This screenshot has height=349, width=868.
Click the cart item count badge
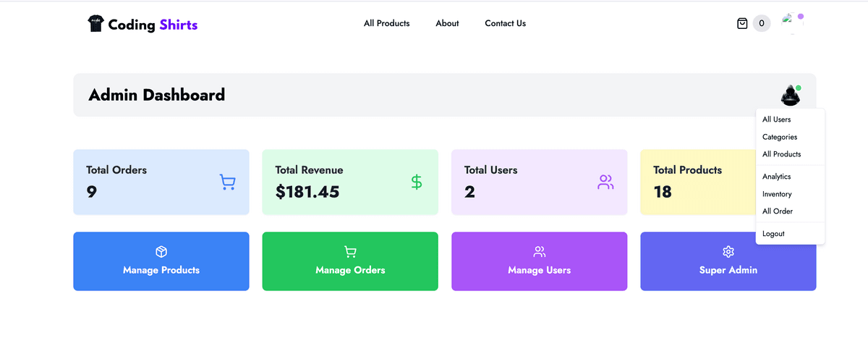click(x=762, y=23)
